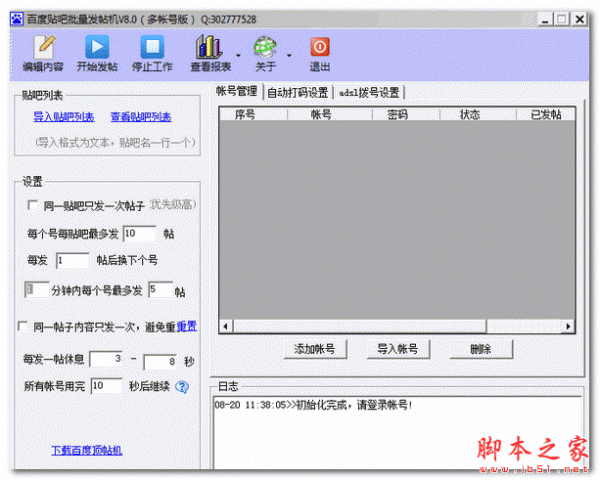Expand dropdown arrow next to 查看报表
600x480 pixels.
238,56
